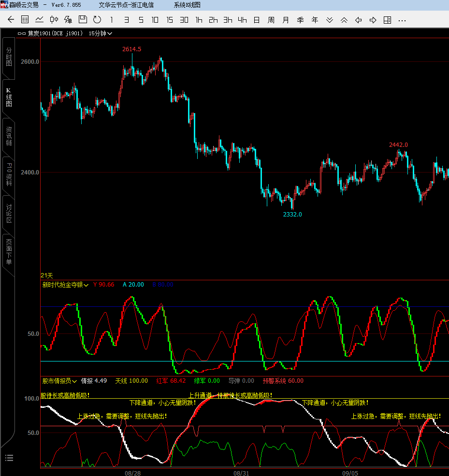
Task: Open the 分时图 side tab
Action: tap(9, 57)
